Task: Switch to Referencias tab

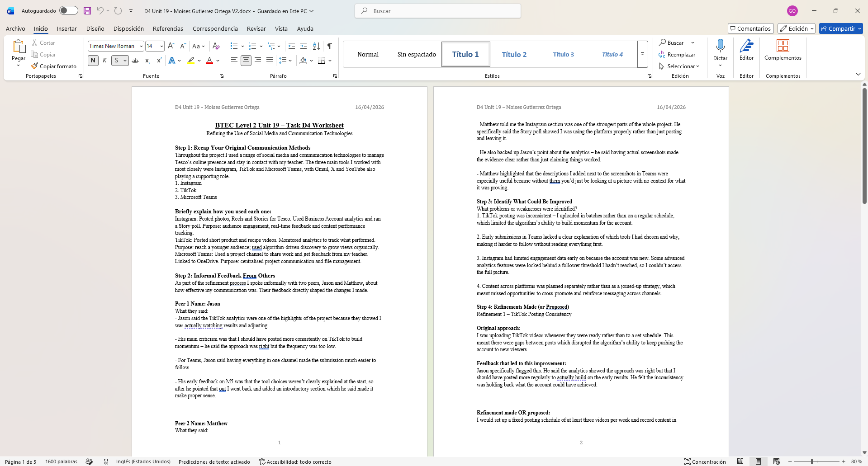Action: (x=168, y=28)
